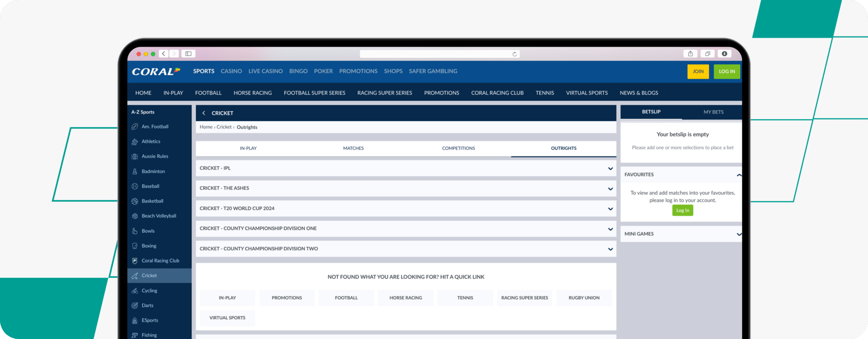Open the Beach Volleyball sidebar icon

[135, 216]
